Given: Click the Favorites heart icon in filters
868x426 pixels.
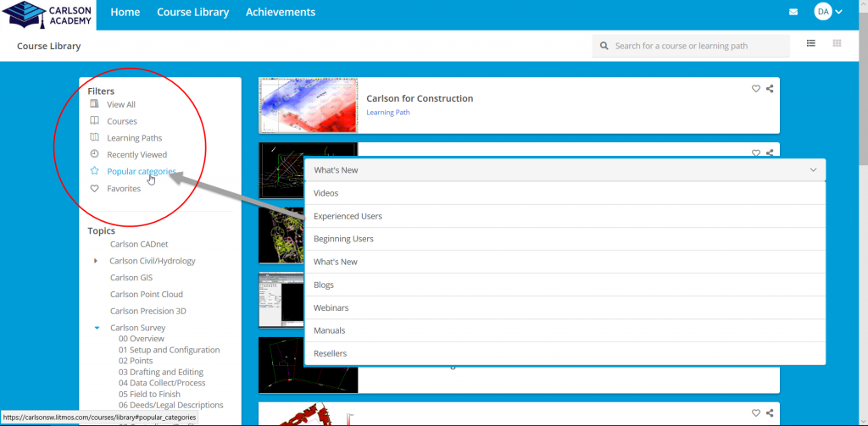Looking at the screenshot, I should (x=95, y=188).
